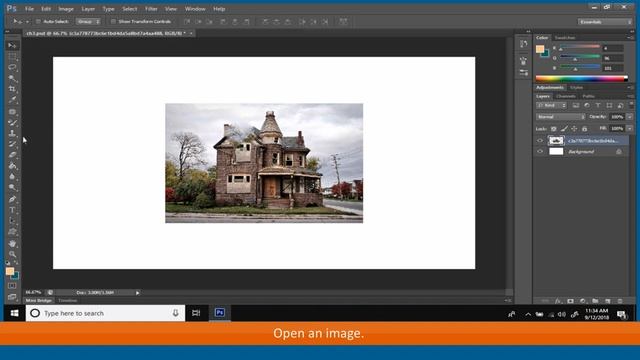Select the Rectangular Marquee tool
Viewport: 640px width, 360px height.
point(12,56)
